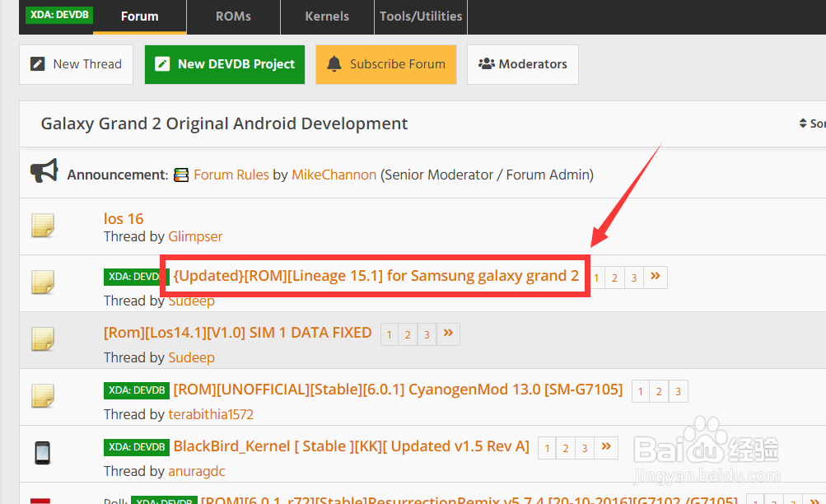View the Moderators list
Image resolution: width=826 pixels, height=504 pixels.
(523, 64)
